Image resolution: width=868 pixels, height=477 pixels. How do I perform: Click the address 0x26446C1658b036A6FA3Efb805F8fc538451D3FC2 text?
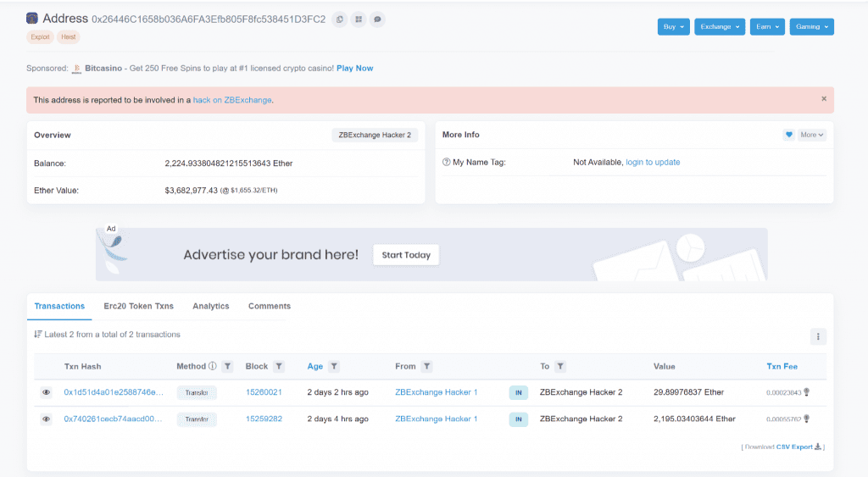click(x=209, y=19)
